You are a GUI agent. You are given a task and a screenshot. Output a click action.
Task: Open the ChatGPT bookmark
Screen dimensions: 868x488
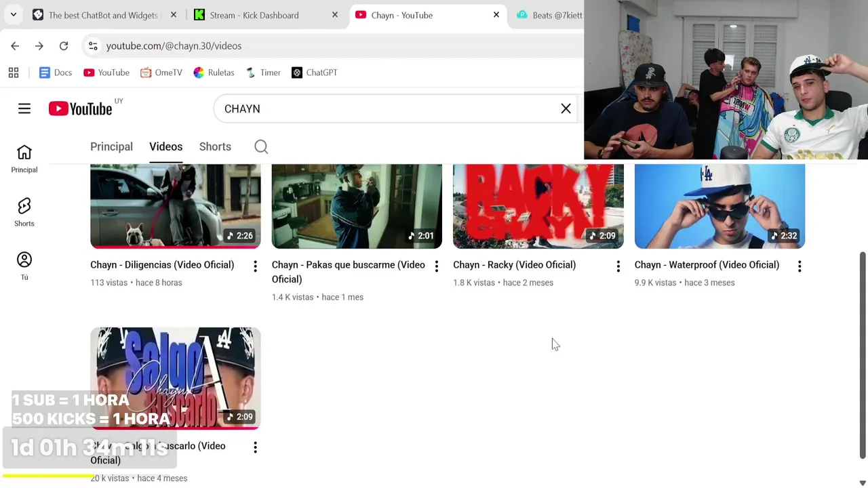click(315, 73)
